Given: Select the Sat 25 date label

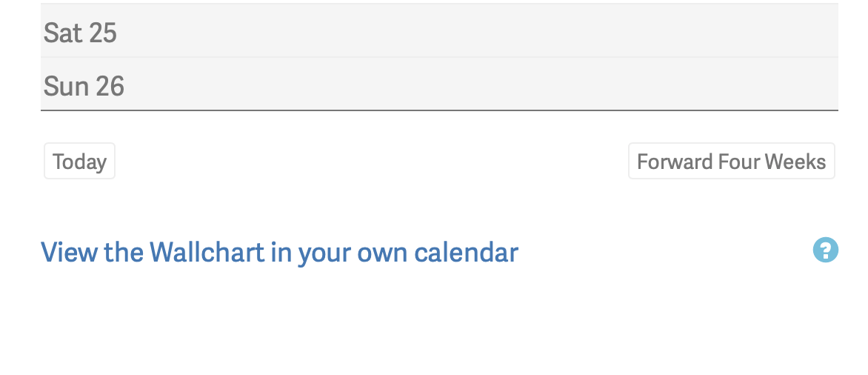Looking at the screenshot, I should (80, 33).
